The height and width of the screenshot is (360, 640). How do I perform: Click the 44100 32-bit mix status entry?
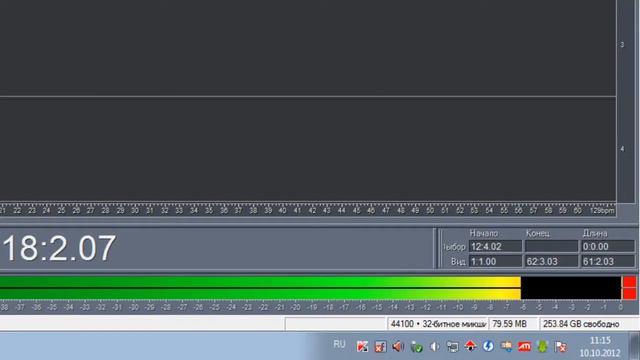(x=438, y=324)
